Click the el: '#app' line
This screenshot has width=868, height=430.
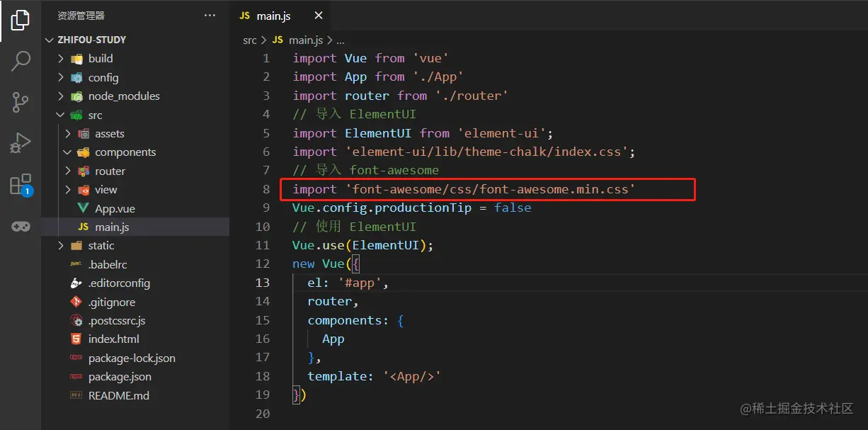(348, 283)
